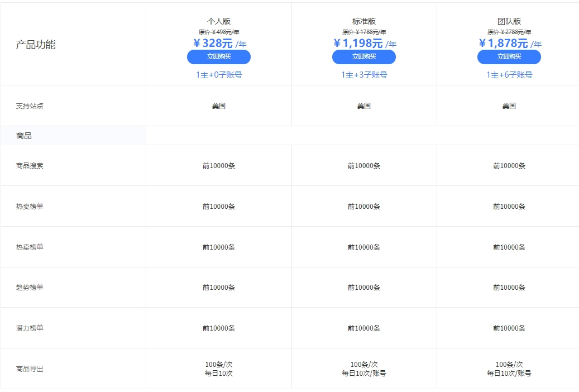579x392 pixels.
Task: Click 商品导出 limit cell for 团队版
Action: [509, 369]
